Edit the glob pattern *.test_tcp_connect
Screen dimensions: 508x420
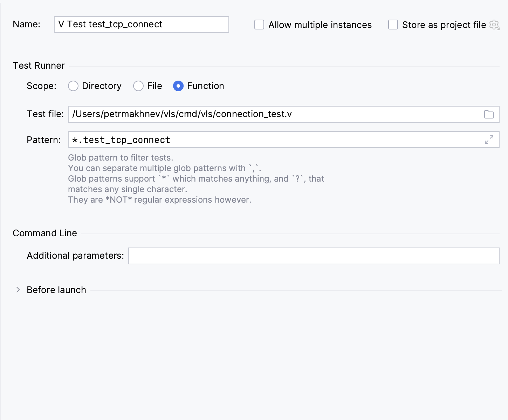pos(121,140)
